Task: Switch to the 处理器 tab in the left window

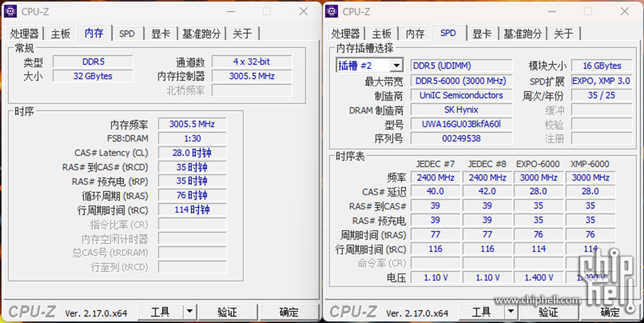Action: click(25, 34)
